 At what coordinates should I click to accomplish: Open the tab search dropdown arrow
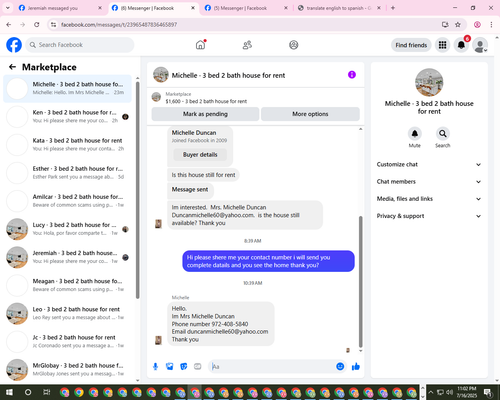(7, 8)
